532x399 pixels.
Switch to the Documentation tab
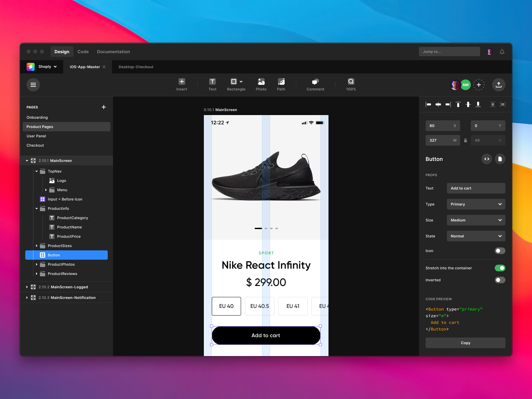113,52
